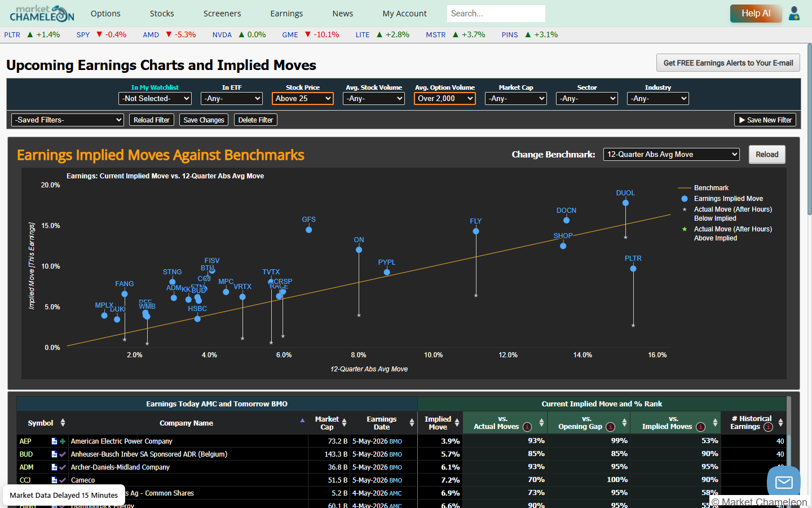
Task: Open the Stocks menu
Action: tap(162, 14)
